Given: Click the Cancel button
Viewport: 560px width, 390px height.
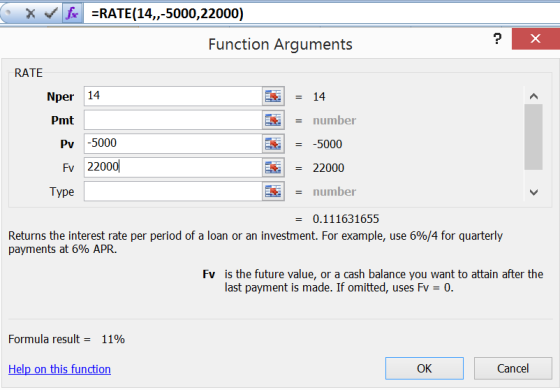Looking at the screenshot, I should coord(513,368).
